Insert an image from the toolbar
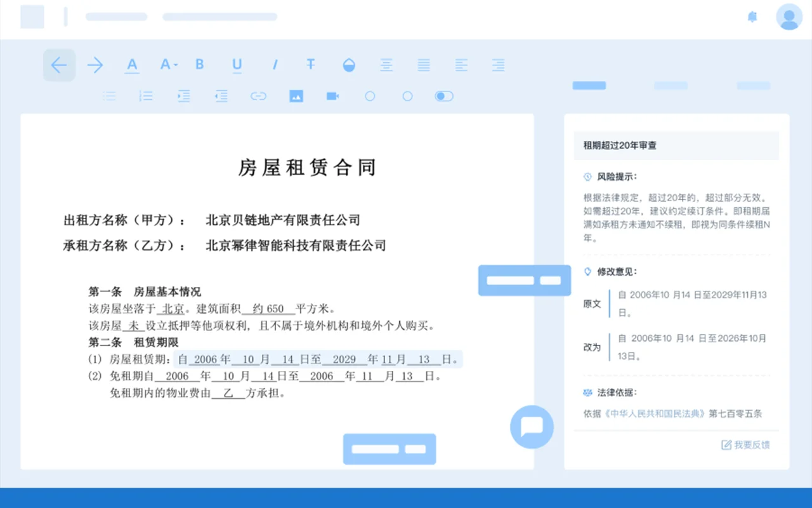This screenshot has height=508, width=812. (296, 96)
